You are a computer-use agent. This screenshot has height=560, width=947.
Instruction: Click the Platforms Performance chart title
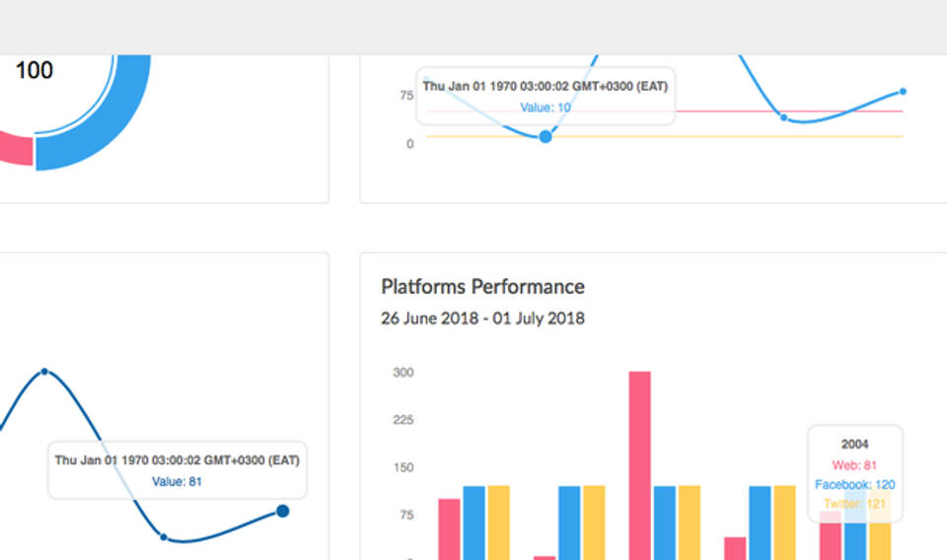pos(482,287)
